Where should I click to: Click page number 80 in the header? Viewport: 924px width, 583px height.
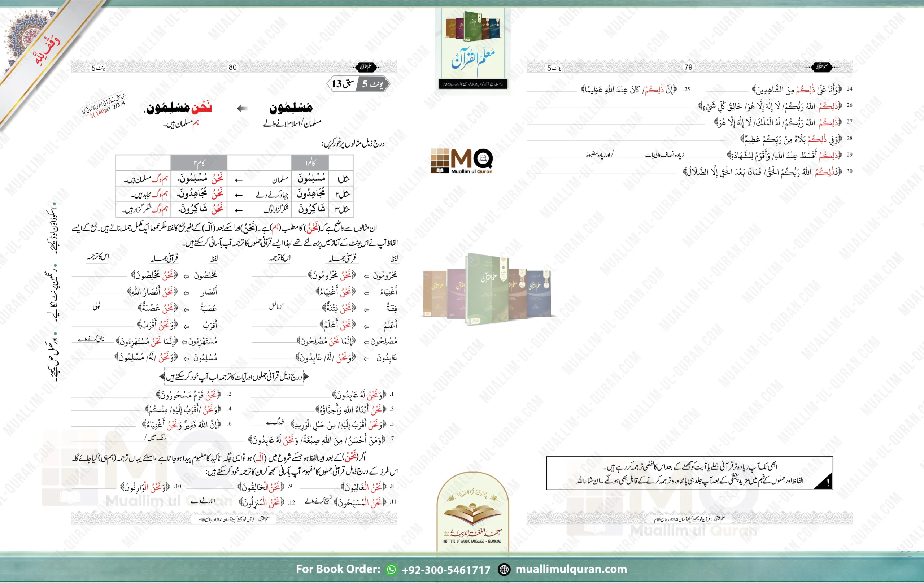(232, 67)
